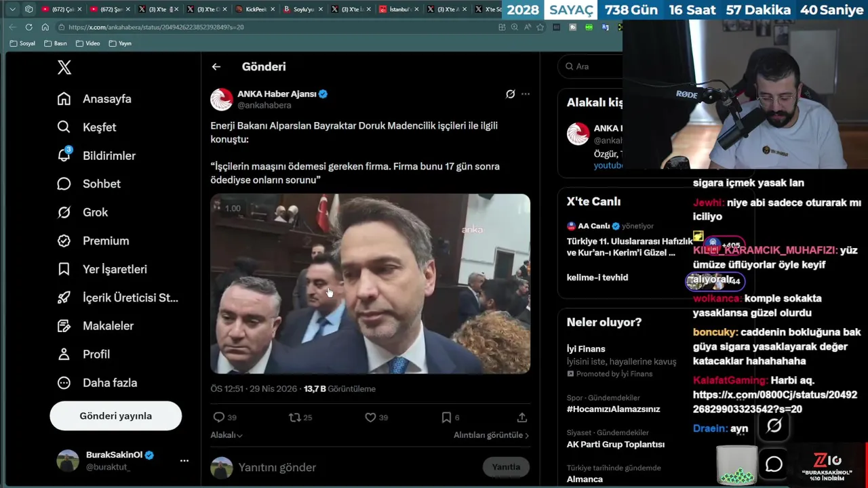Open İyi Finans promoted trend
The image size is (868, 488).
(x=621, y=361)
